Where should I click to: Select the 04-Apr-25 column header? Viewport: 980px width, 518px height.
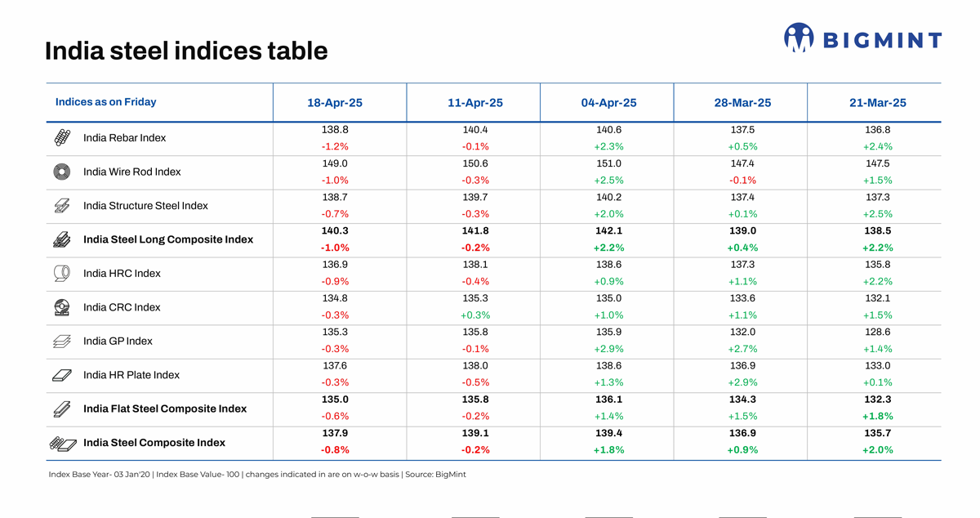tap(608, 103)
